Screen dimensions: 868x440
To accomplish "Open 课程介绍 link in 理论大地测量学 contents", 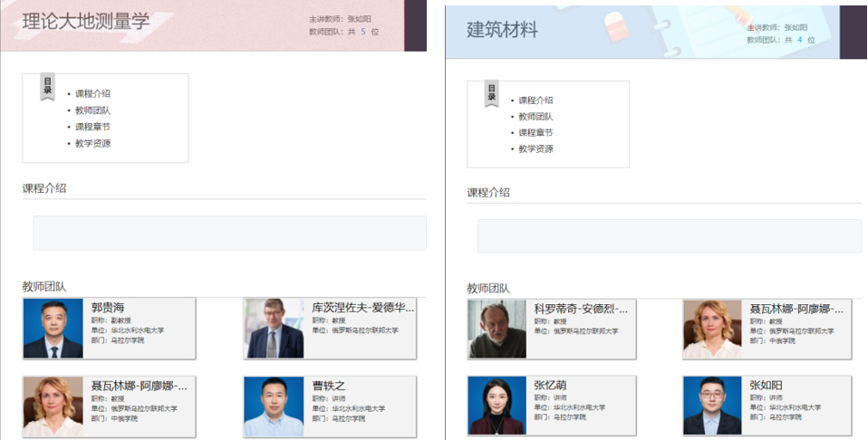I will (x=92, y=93).
